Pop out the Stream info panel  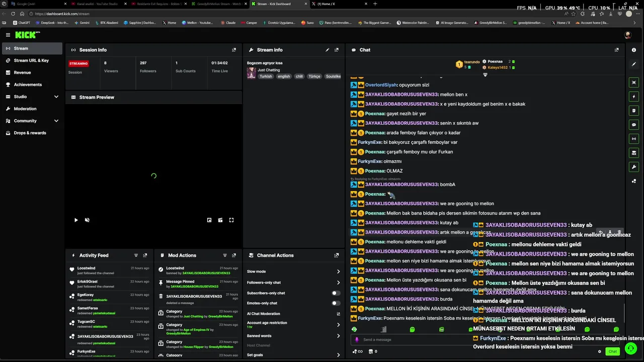pos(337,50)
